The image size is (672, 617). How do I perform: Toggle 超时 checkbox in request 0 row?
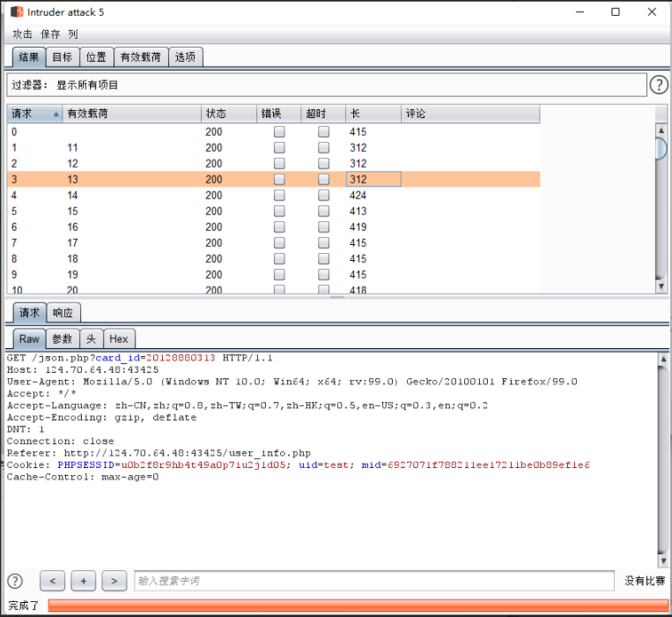click(x=323, y=131)
